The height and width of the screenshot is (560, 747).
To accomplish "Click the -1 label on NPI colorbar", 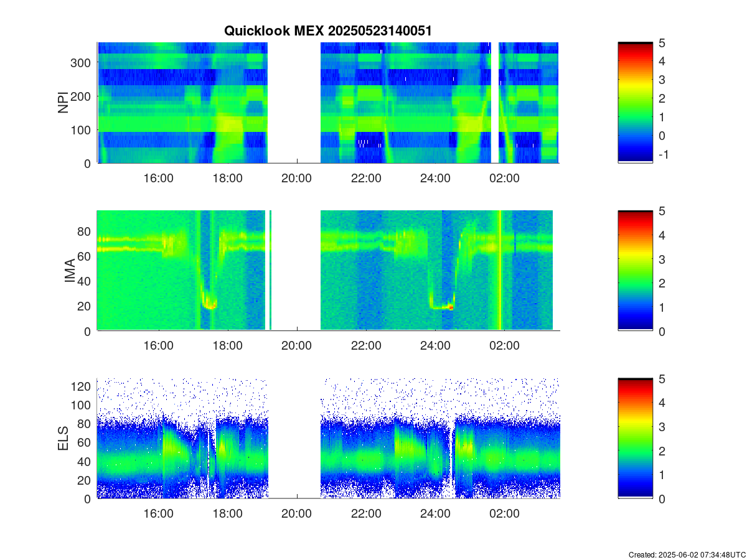I will click(x=663, y=154).
